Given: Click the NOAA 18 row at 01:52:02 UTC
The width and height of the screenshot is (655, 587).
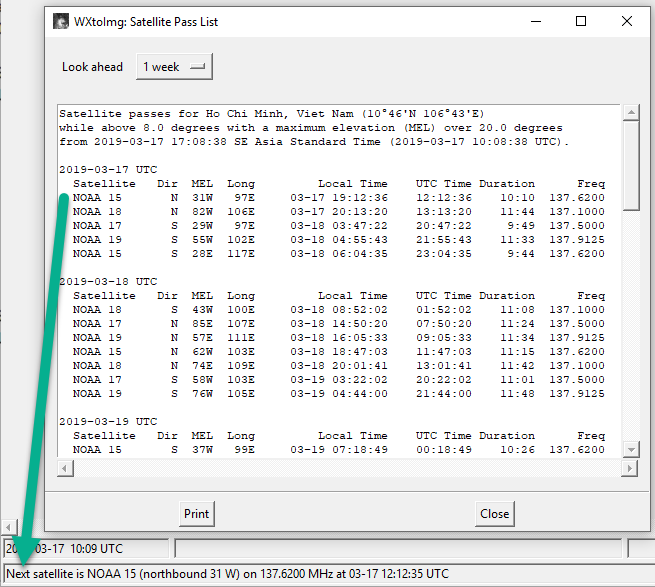Looking at the screenshot, I should pos(338,310).
